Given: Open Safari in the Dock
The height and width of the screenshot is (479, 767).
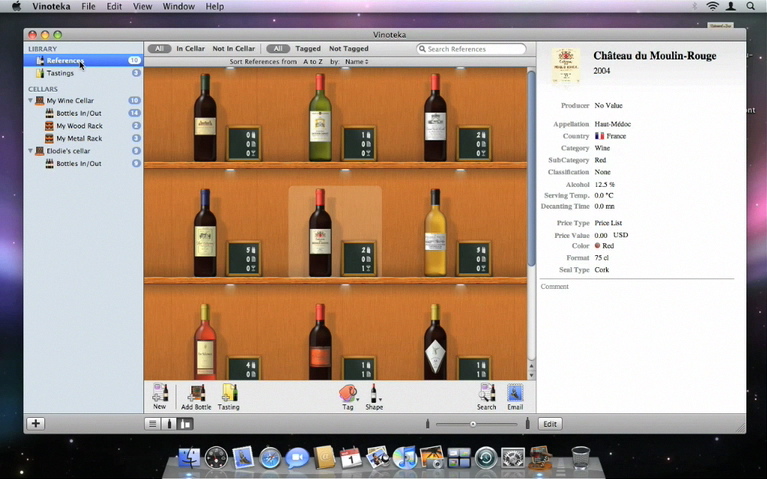Looking at the screenshot, I should pos(270,459).
